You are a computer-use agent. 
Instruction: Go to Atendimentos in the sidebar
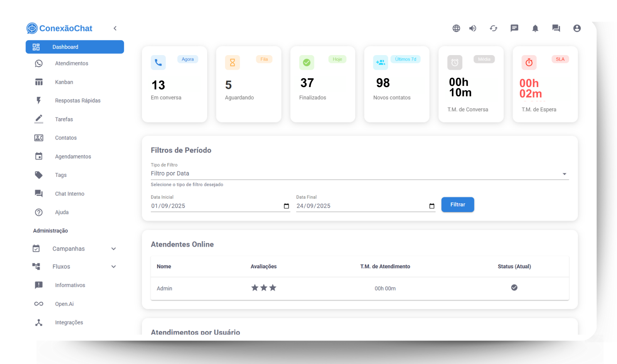click(71, 64)
